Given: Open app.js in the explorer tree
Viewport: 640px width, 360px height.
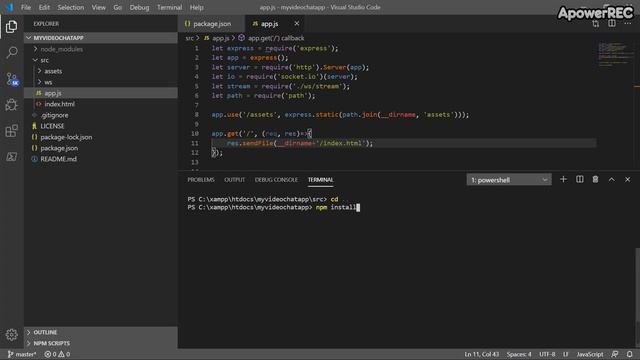Looking at the screenshot, I should click(100, 93).
